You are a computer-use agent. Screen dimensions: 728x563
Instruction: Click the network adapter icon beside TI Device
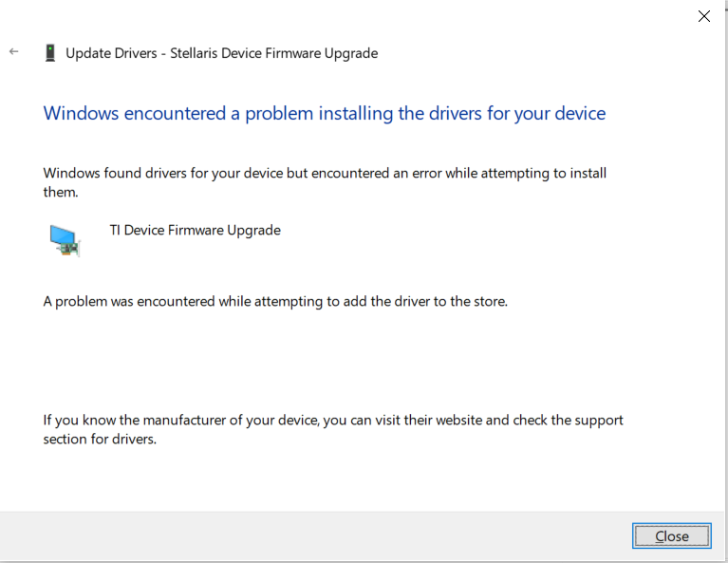(x=65, y=240)
